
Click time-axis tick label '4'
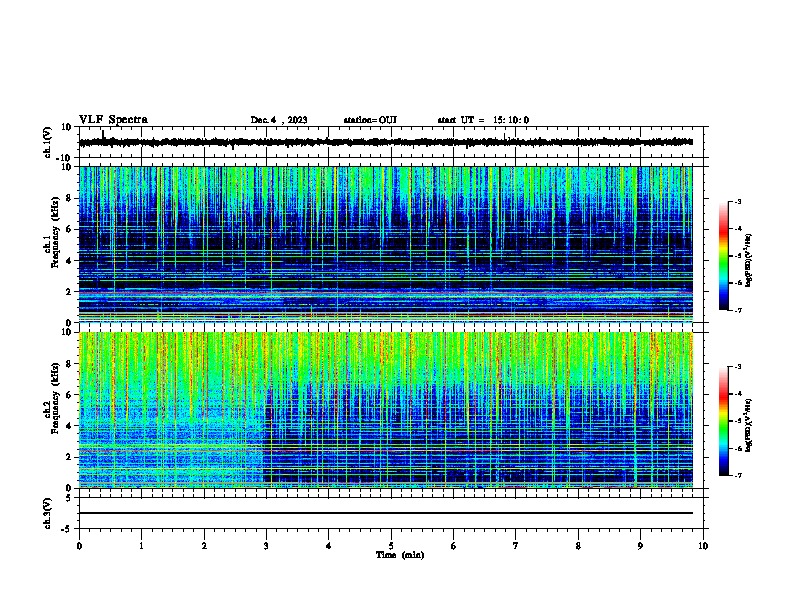329,546
